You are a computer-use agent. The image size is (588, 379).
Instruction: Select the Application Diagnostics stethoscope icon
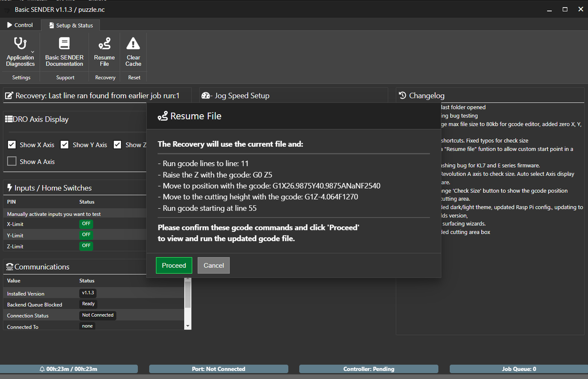20,44
